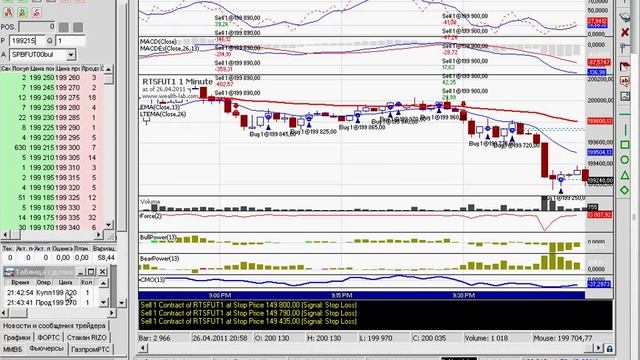Click the second gray square button beside POS
Viewport: 640px width, 360px height.
78,27
